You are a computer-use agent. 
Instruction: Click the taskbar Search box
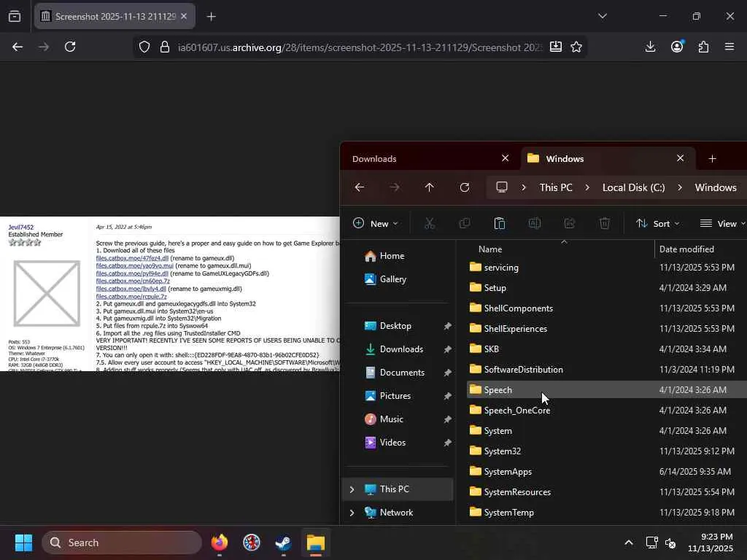pos(122,542)
